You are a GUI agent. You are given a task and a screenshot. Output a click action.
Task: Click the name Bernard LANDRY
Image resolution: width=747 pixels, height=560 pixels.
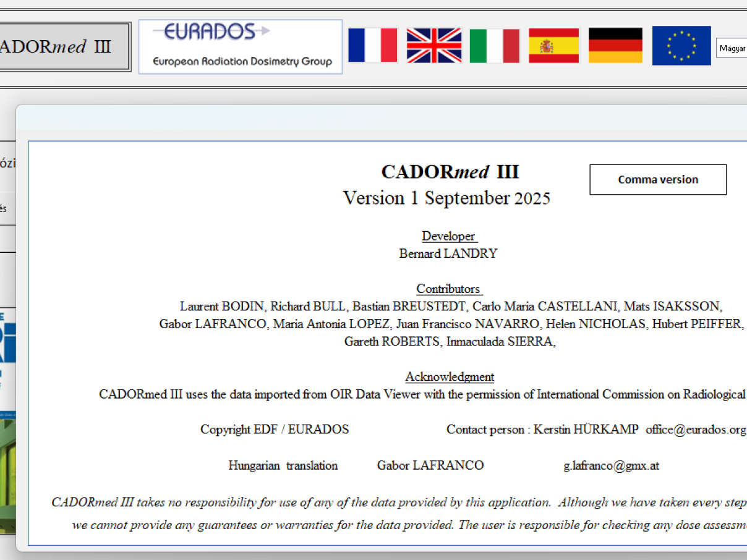coord(448,253)
